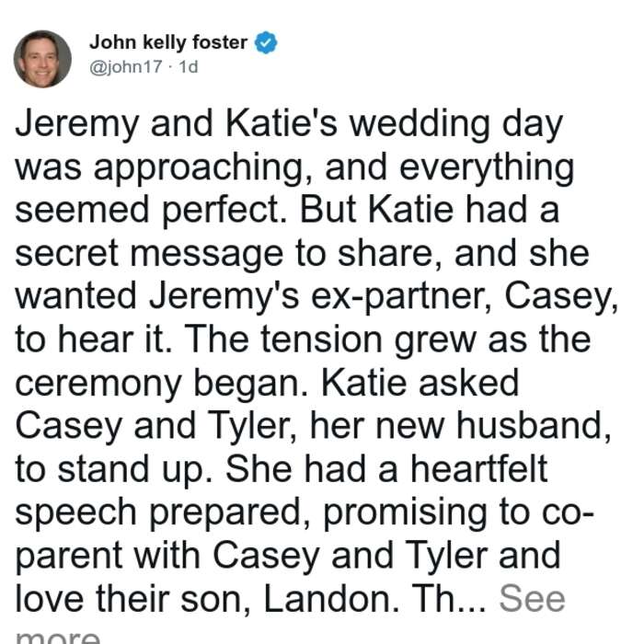Screen dimensions: 644x644
Task: Click the blue verified badge
Action: (266, 42)
